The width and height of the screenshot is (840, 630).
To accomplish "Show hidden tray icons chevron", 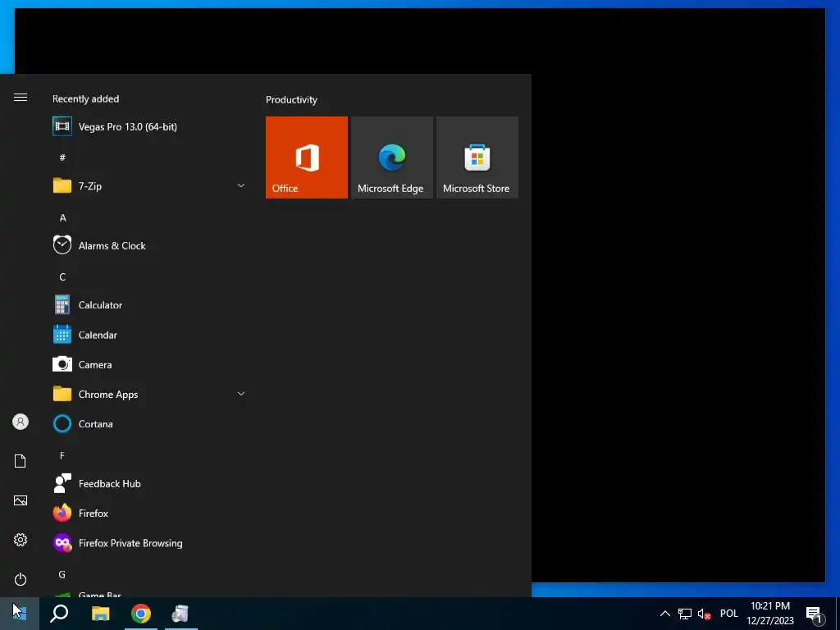I will point(664,614).
